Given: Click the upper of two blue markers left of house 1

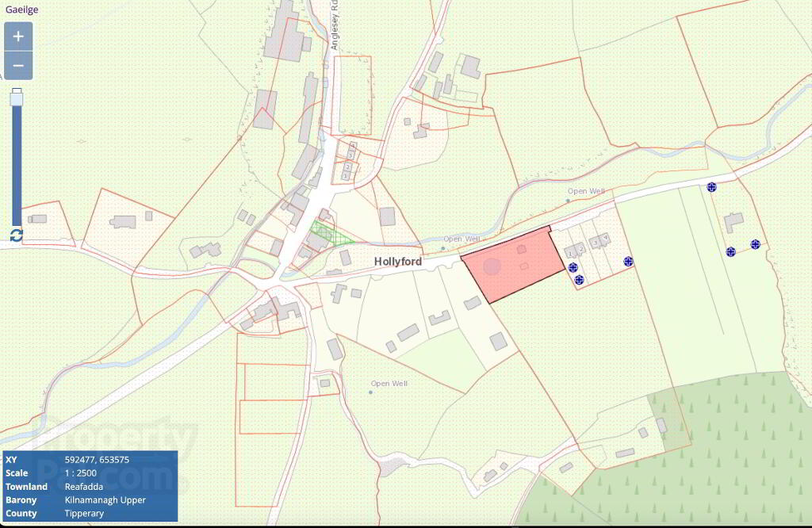Looking at the screenshot, I should pyautogui.click(x=573, y=268).
